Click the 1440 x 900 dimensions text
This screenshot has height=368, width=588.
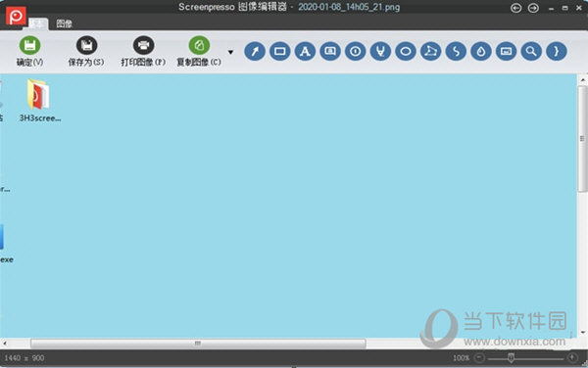[24, 358]
